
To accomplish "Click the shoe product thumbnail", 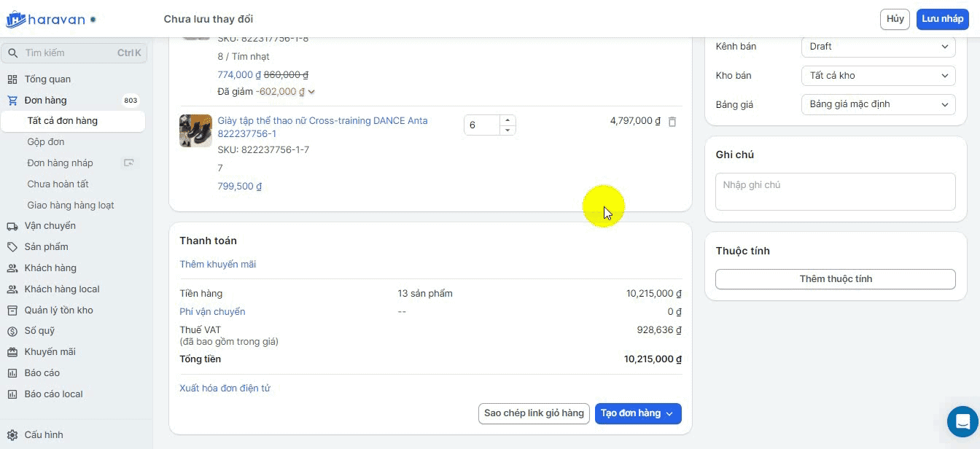I will click(x=195, y=130).
